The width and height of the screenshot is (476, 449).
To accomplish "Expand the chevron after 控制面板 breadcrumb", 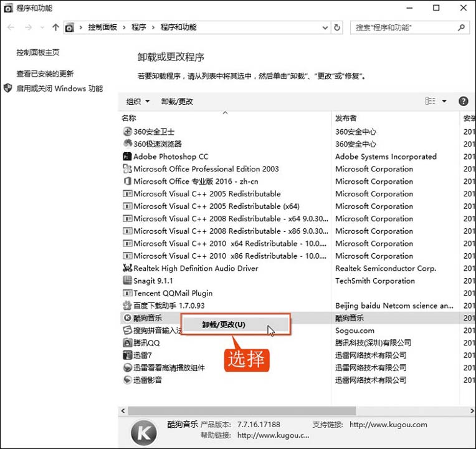I will (x=124, y=27).
